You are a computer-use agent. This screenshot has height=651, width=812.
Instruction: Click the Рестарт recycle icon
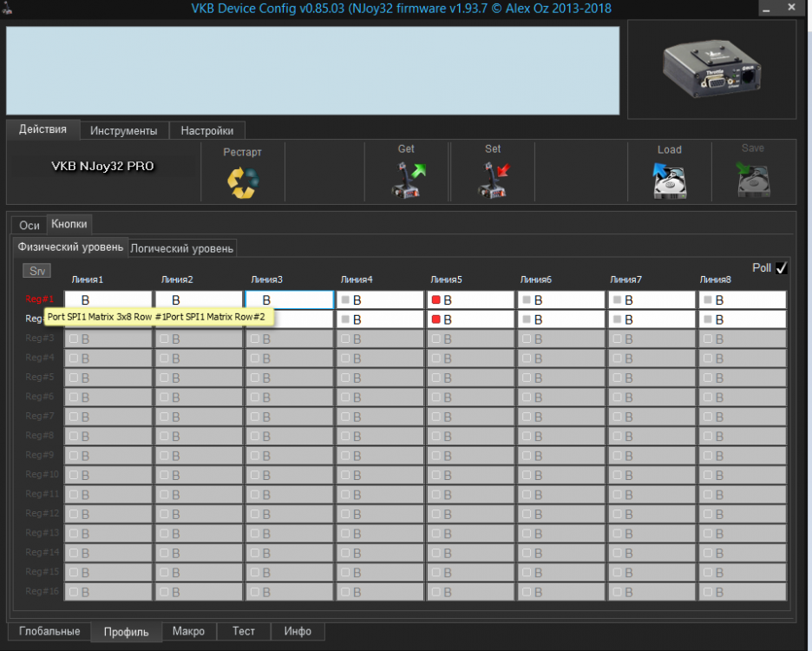point(243,181)
